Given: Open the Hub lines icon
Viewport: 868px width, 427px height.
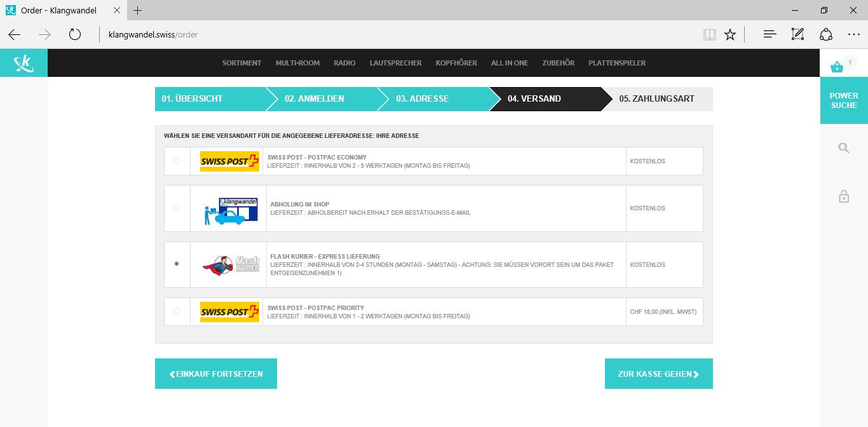Looking at the screenshot, I should [x=770, y=34].
